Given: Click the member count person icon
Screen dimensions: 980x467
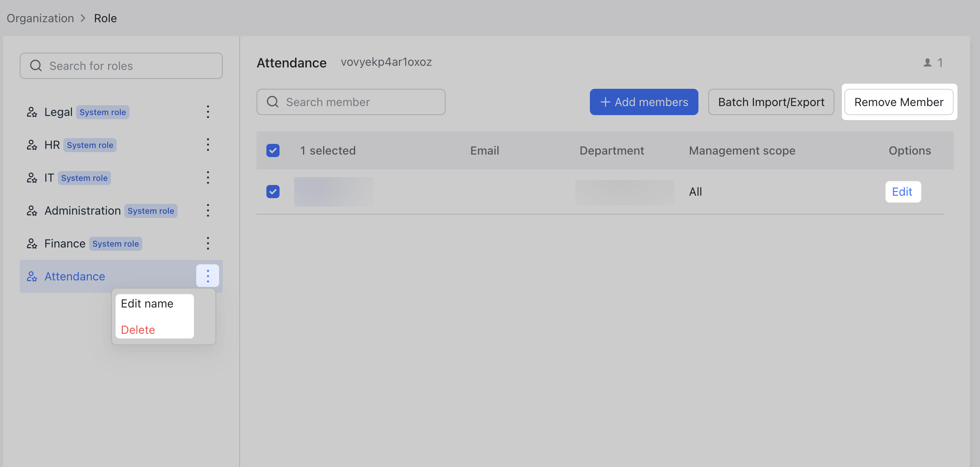Looking at the screenshot, I should pos(927,62).
